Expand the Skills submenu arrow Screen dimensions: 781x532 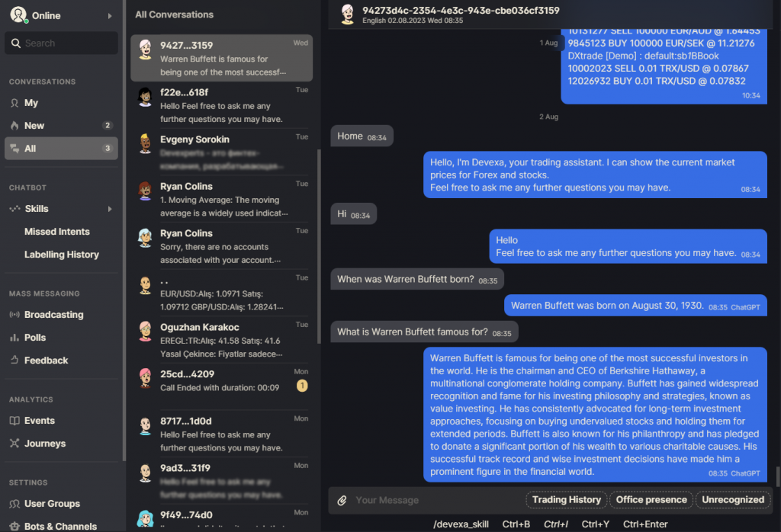110,209
